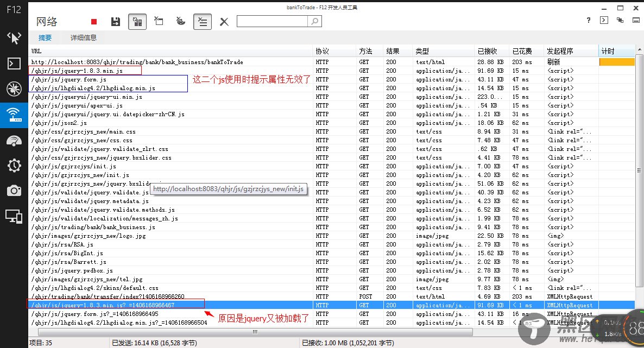Select the POST transfer/index request row
644x348 pixels.
(x=331, y=296)
